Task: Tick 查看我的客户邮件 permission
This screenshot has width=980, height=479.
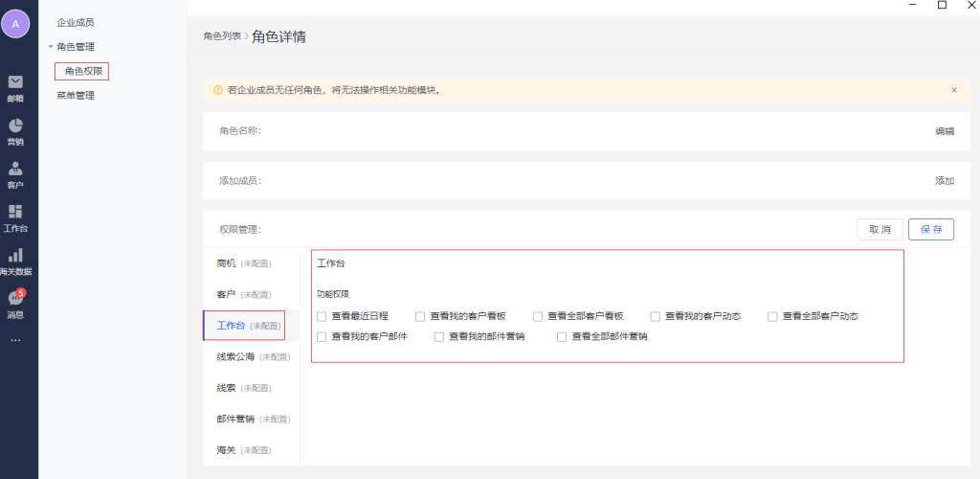Action: click(x=323, y=337)
